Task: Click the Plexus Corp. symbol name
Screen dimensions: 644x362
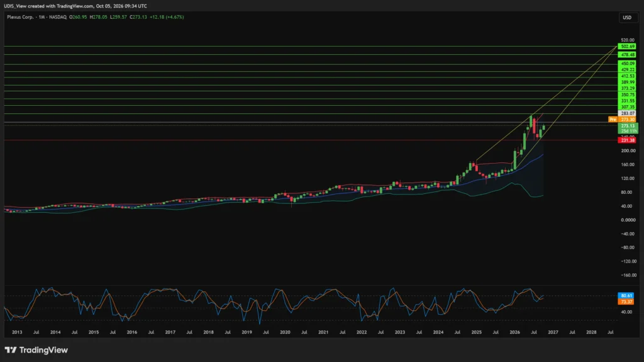Action: point(21,17)
